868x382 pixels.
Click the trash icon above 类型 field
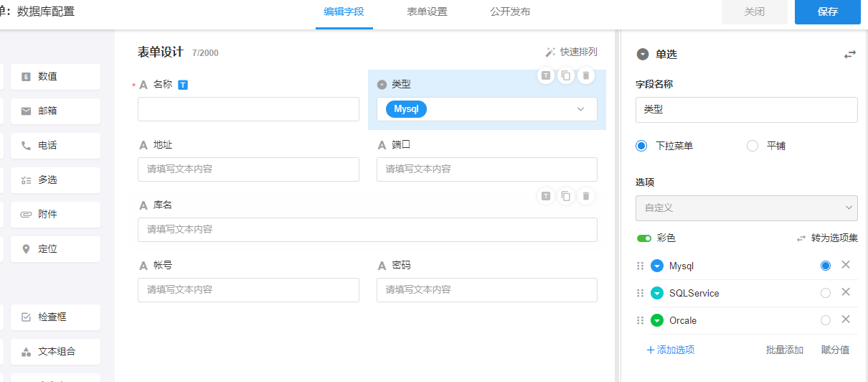pos(586,75)
